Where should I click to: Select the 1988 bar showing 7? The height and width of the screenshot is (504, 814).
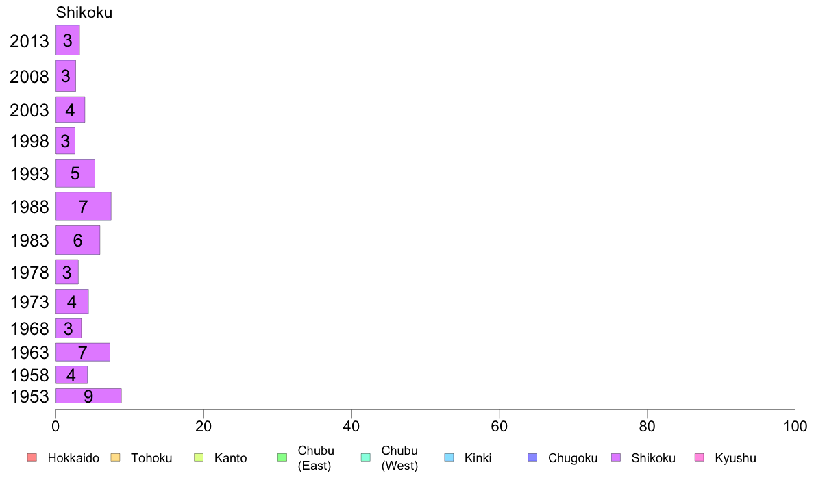tap(84, 206)
